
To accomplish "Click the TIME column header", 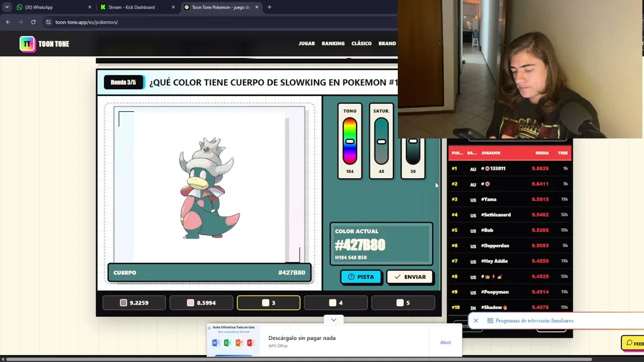I will tap(562, 153).
